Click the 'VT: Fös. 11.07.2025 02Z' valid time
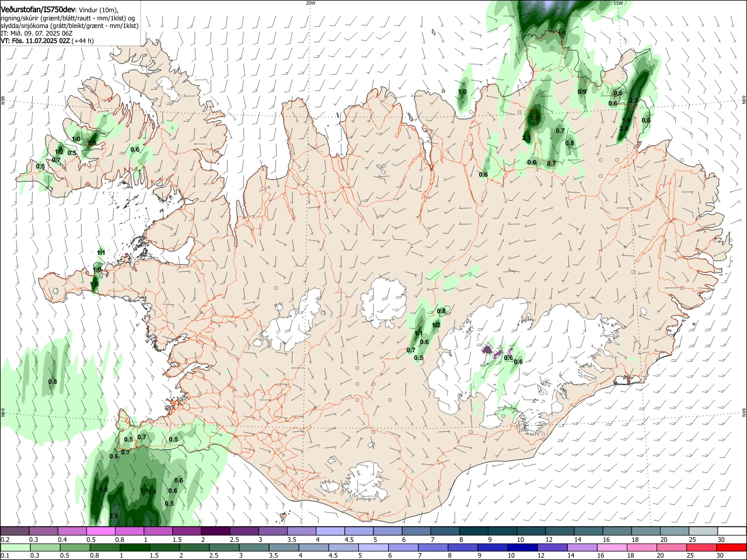Screen dimensions: 747x560 pyautogui.click(x=35, y=41)
